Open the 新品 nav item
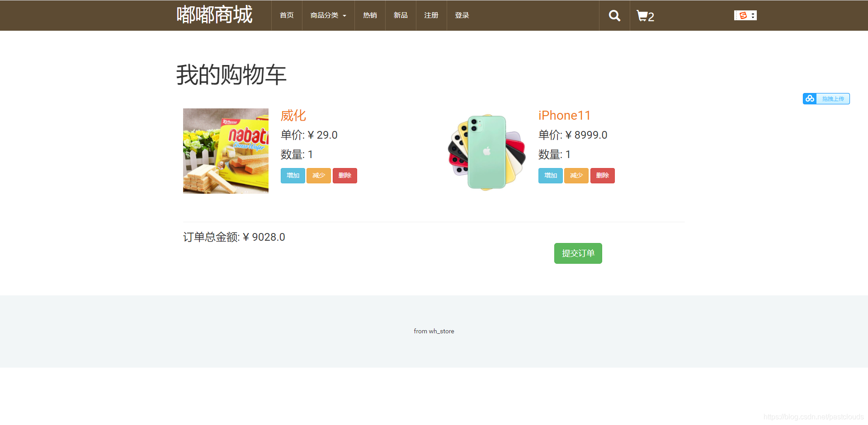868x425 pixels. (401, 15)
